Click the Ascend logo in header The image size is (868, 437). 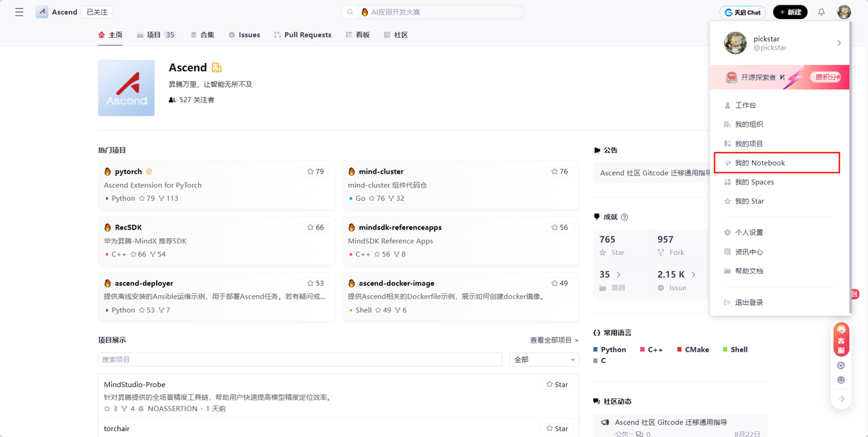click(42, 12)
